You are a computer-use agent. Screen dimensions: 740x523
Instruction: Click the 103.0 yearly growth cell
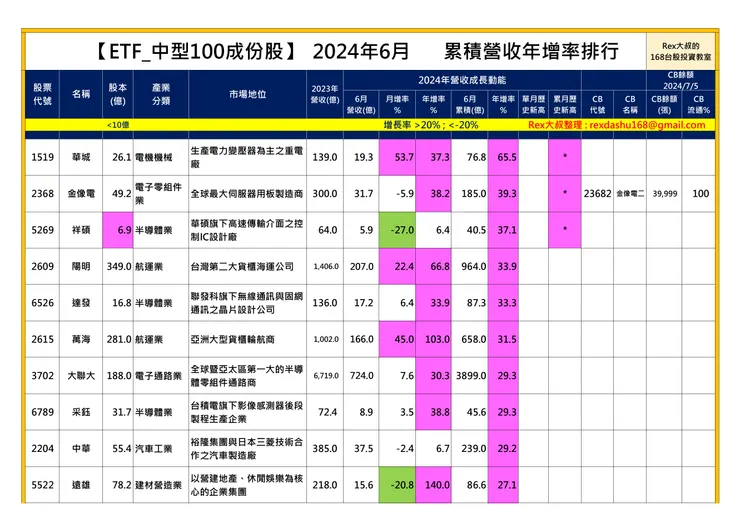pos(433,339)
